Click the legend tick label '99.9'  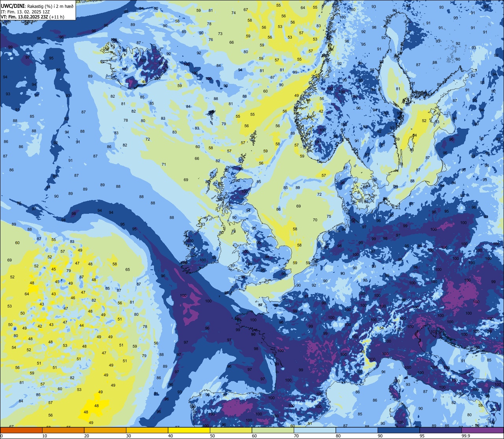point(466,436)
